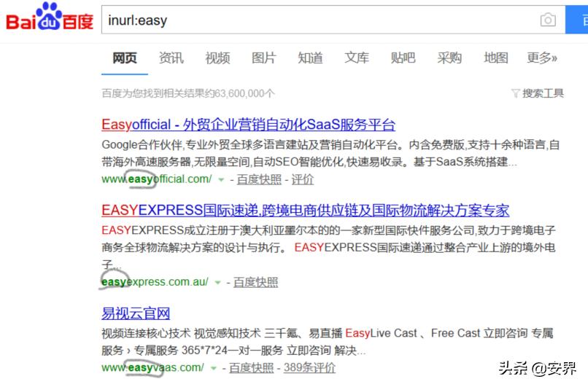
Task: Select the 网页 tab
Action: coord(125,58)
